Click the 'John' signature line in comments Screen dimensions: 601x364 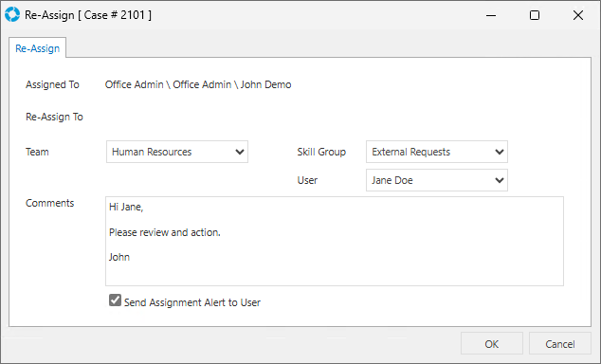(119, 257)
